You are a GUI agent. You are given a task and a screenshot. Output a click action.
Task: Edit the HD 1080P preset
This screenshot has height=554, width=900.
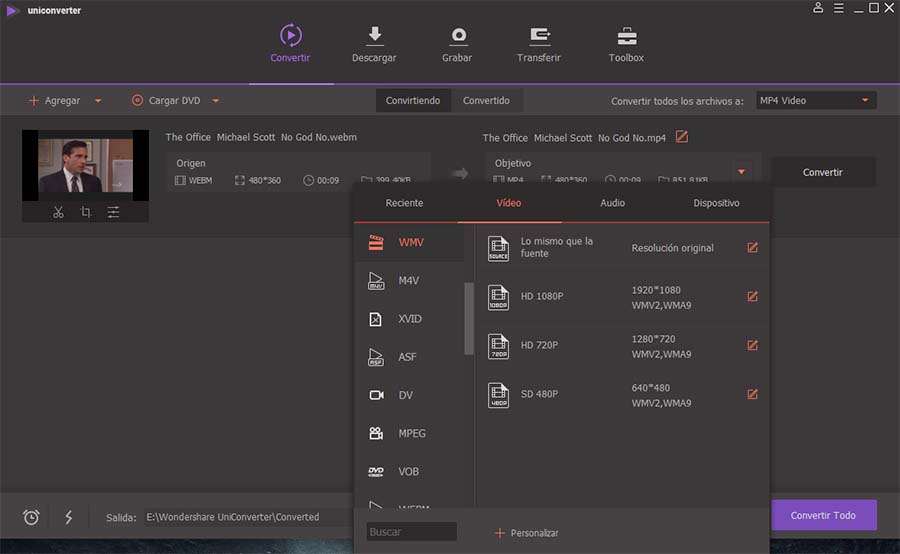coord(752,296)
